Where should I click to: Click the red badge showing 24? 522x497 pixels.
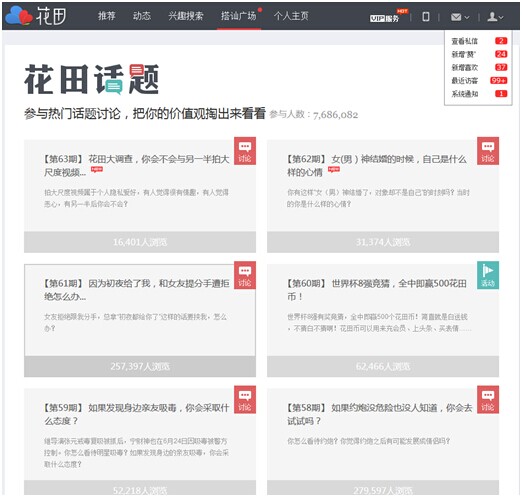(501, 54)
